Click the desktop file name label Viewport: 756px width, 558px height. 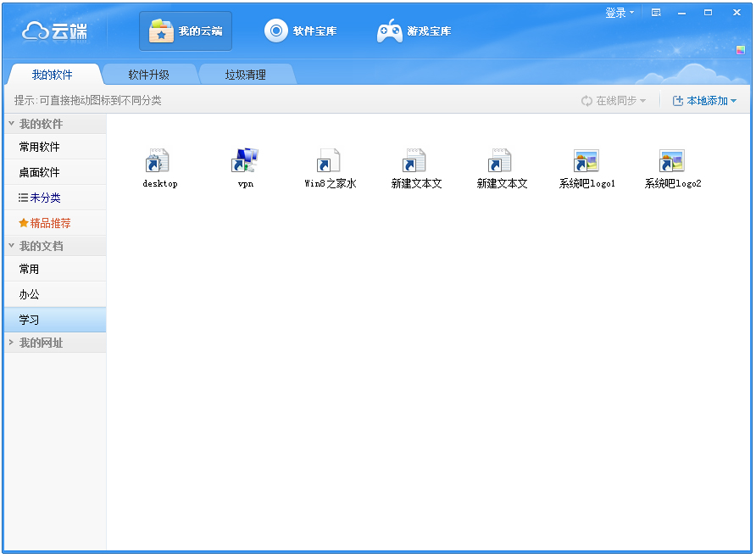point(160,184)
